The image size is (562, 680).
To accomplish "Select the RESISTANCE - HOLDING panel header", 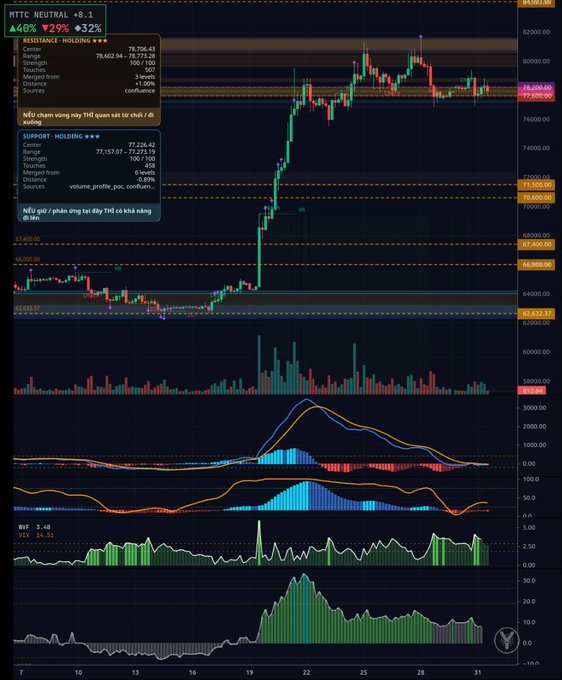I will tap(65, 41).
